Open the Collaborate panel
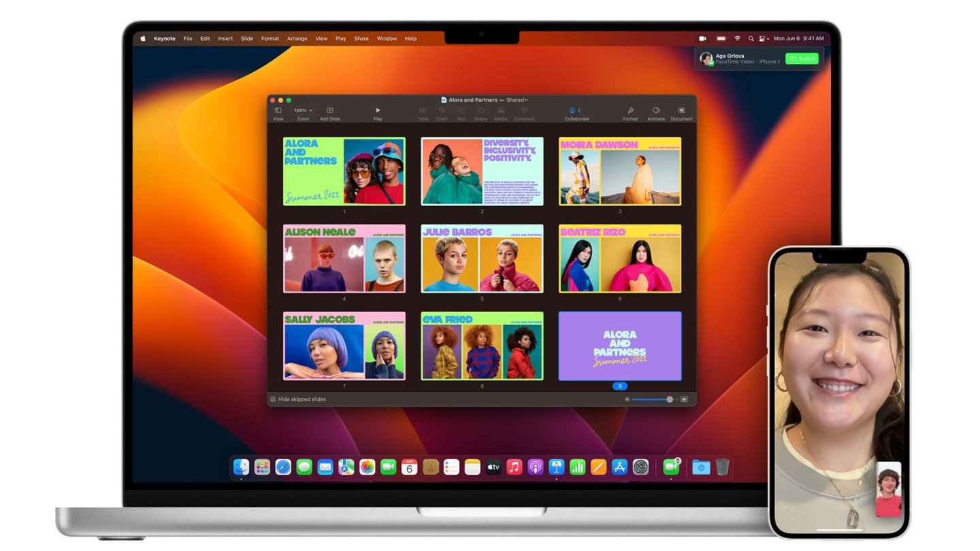 coord(576,113)
